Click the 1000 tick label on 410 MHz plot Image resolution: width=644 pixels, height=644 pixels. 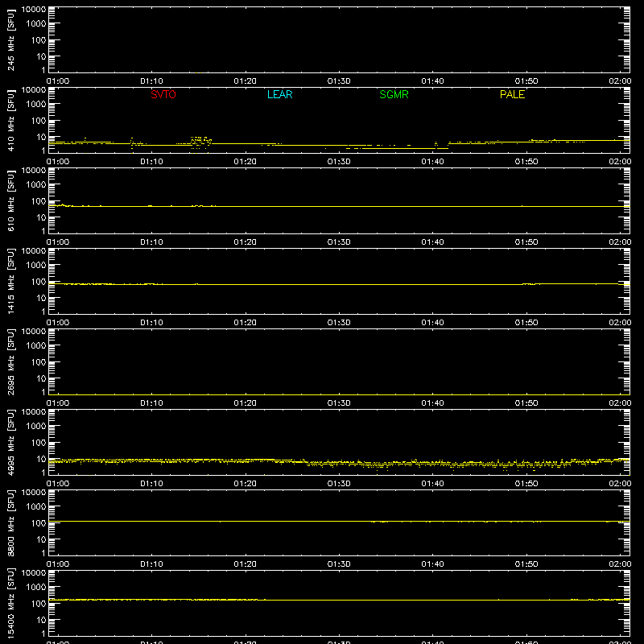tap(36, 104)
